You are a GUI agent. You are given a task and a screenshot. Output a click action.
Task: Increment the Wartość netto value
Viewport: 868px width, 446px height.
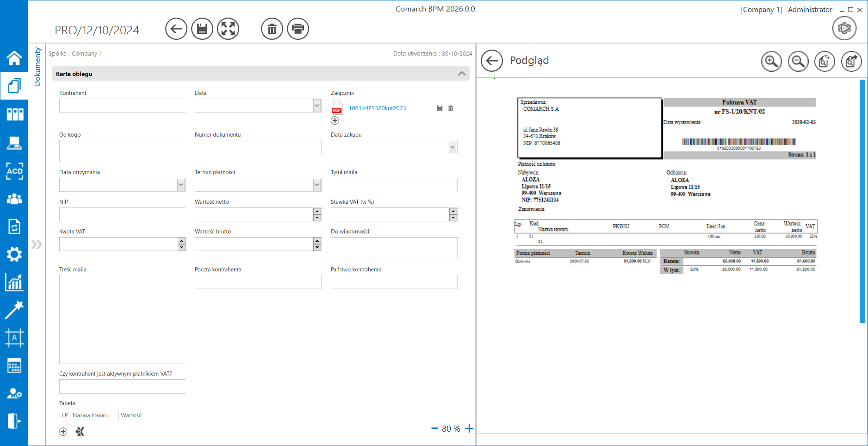(x=317, y=211)
